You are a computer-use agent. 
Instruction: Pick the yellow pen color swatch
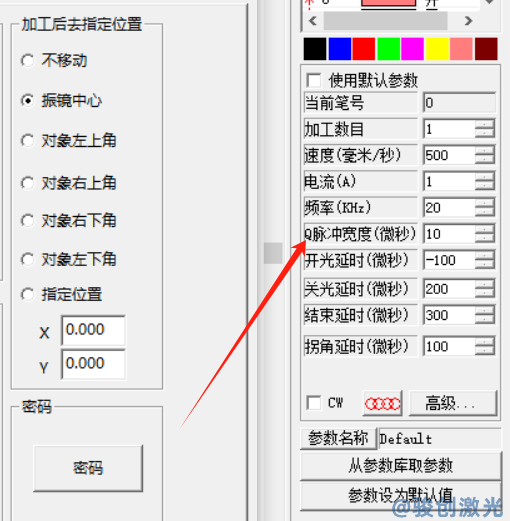[x=437, y=49]
